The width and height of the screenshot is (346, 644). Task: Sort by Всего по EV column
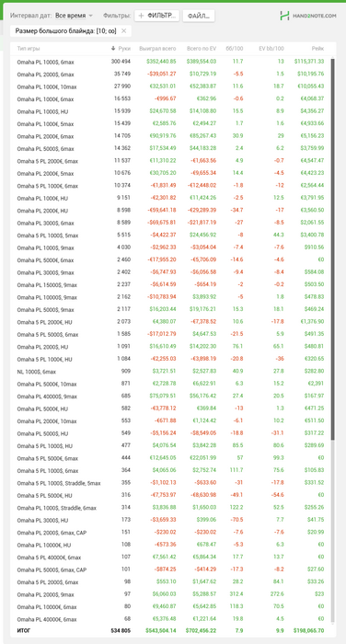(x=201, y=49)
